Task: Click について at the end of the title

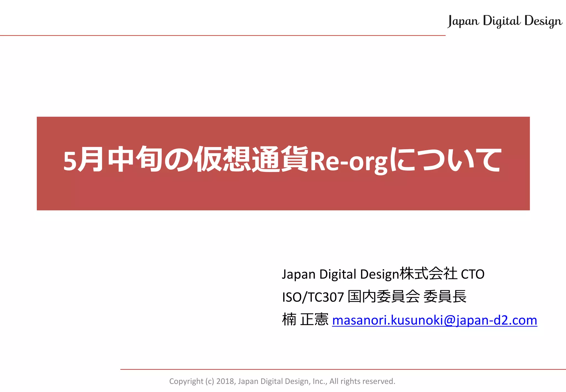Action: click(446, 160)
